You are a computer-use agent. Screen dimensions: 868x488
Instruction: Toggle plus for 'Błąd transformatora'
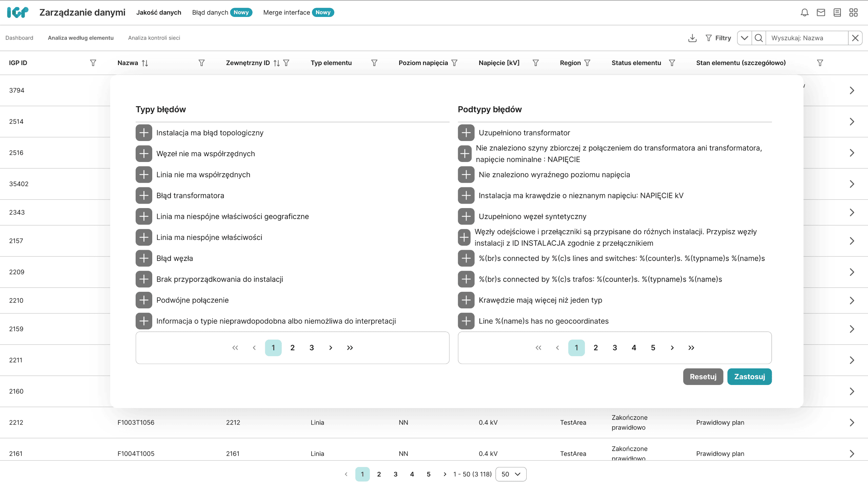(x=144, y=196)
